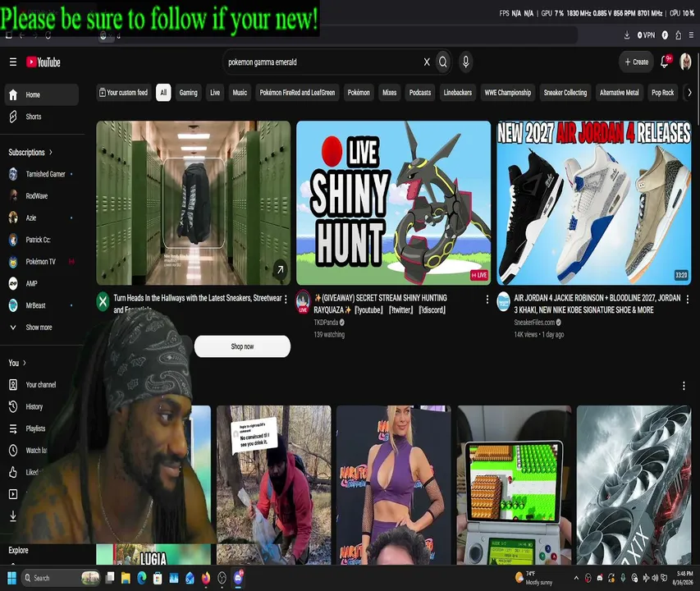
Task: Open the Live Shiny Hunt Rayquaza thumbnail
Action: coord(393,203)
